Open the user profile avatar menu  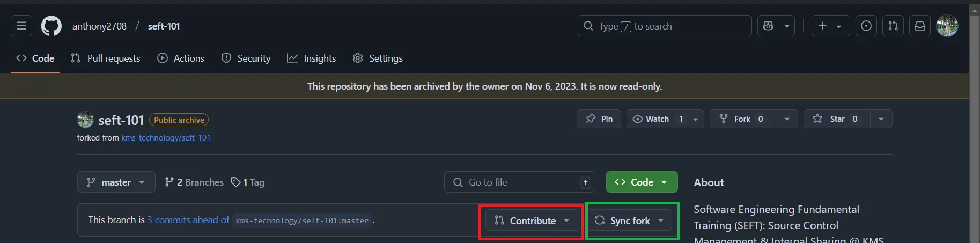pos(947,26)
